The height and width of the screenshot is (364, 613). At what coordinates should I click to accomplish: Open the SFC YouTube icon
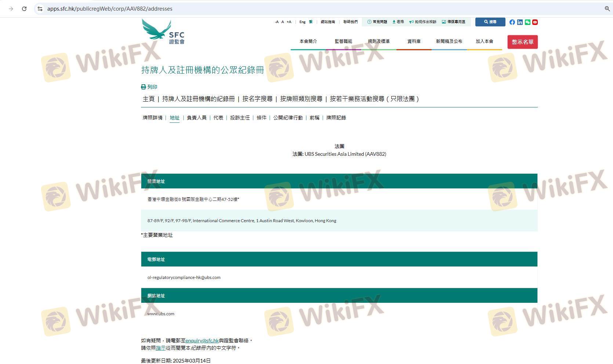pyautogui.click(x=535, y=22)
